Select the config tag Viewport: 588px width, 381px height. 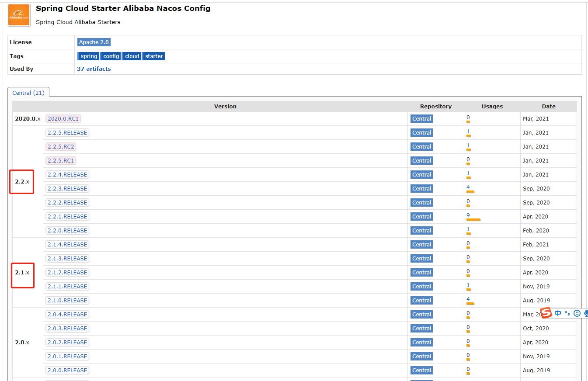(x=111, y=56)
